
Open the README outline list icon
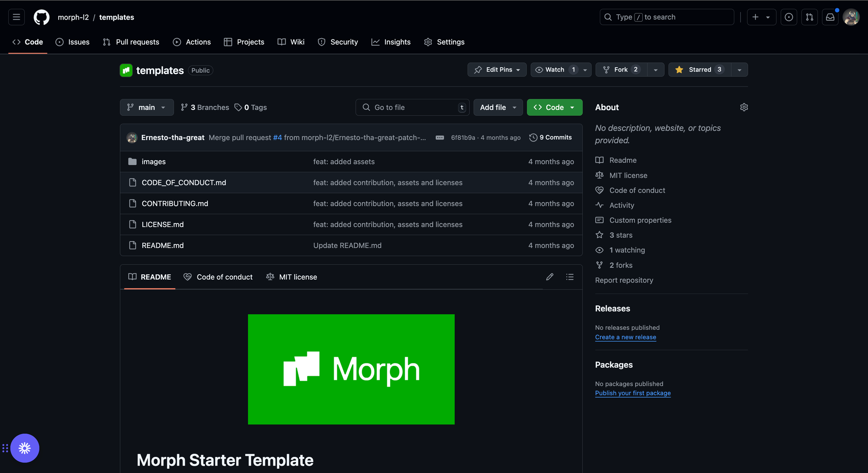[x=570, y=277]
